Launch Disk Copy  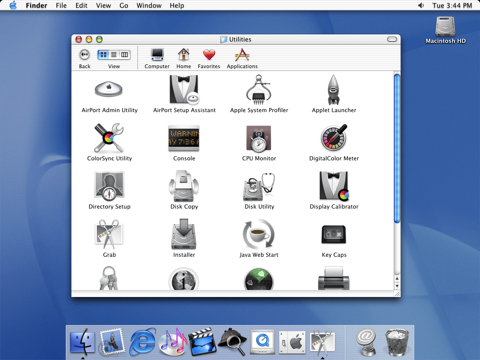(184, 186)
